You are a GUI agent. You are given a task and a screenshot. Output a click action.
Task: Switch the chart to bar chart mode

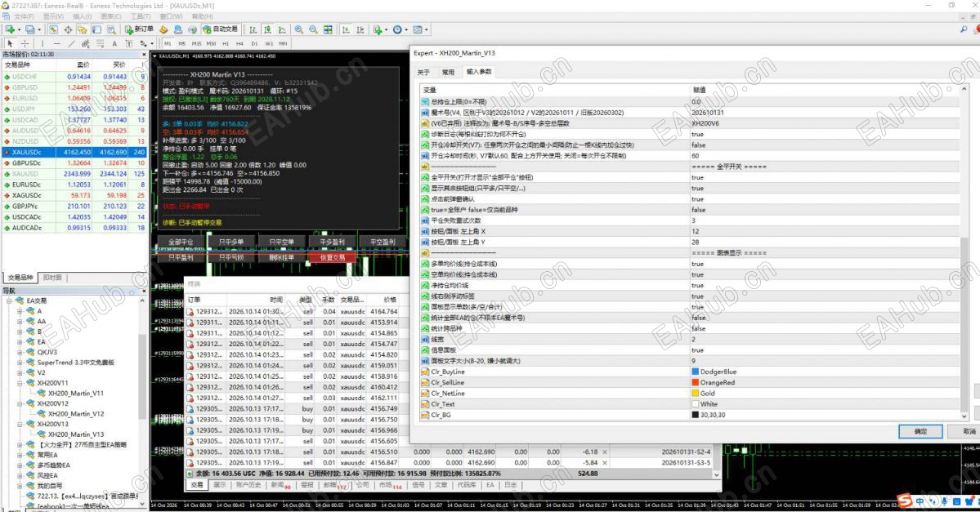tap(253, 29)
